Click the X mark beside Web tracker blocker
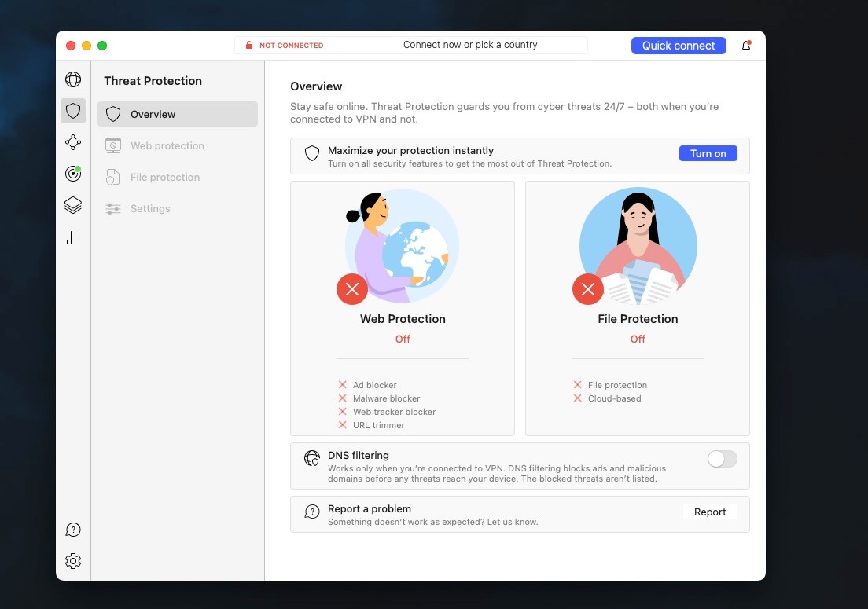 tap(343, 412)
